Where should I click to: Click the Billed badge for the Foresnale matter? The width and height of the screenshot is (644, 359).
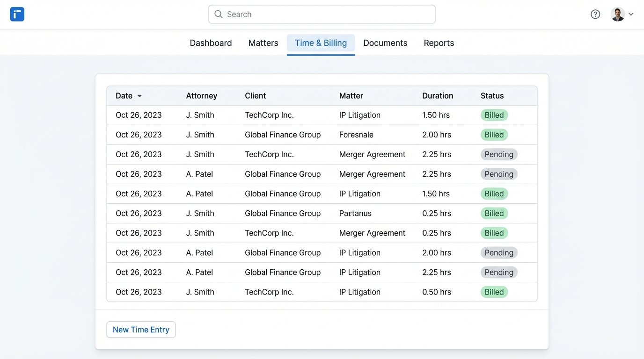point(494,134)
